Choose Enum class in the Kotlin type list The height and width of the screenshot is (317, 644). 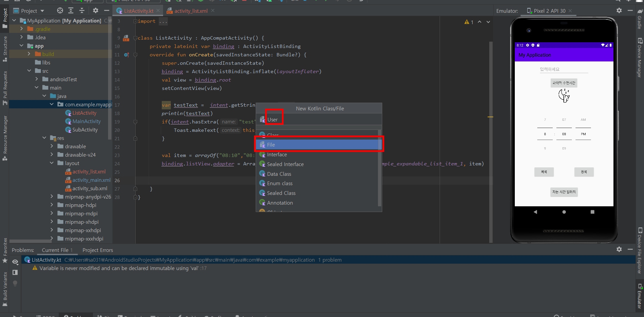[x=317, y=183]
